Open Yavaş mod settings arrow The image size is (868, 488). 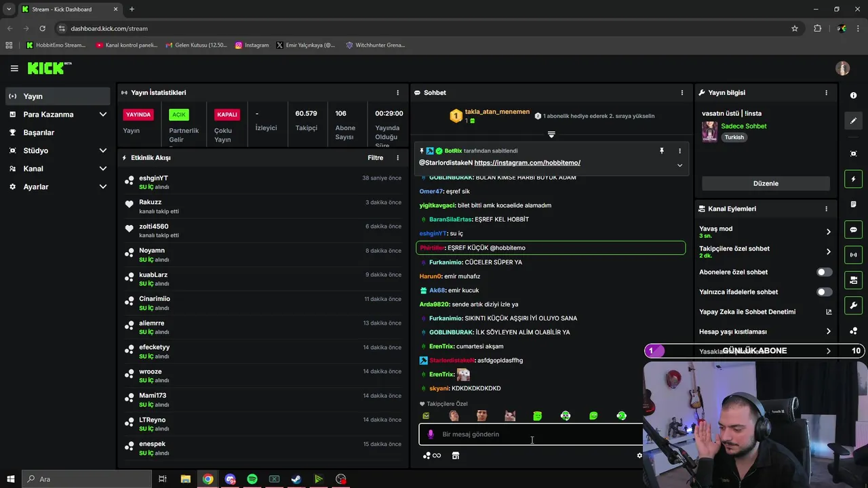point(828,232)
